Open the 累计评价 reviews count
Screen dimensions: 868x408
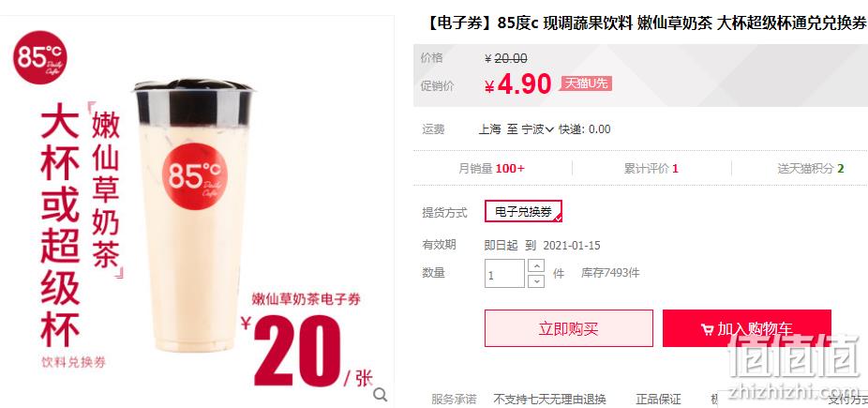point(651,169)
